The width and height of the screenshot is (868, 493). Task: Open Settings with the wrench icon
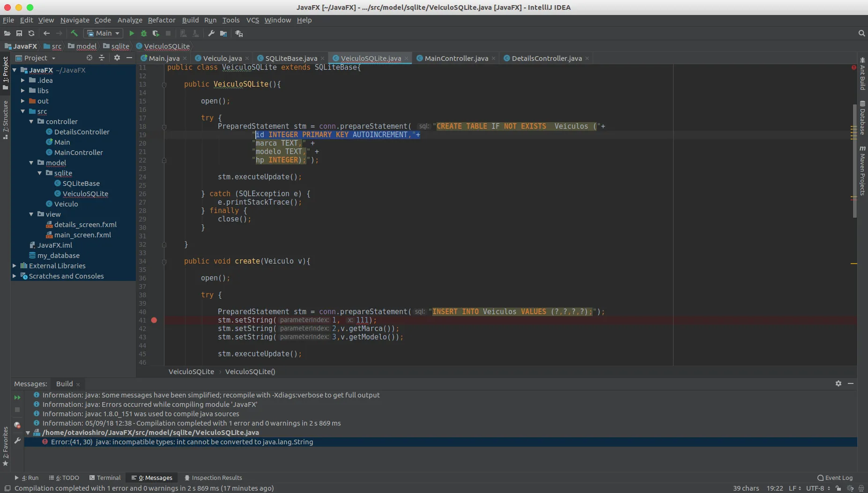tap(211, 33)
